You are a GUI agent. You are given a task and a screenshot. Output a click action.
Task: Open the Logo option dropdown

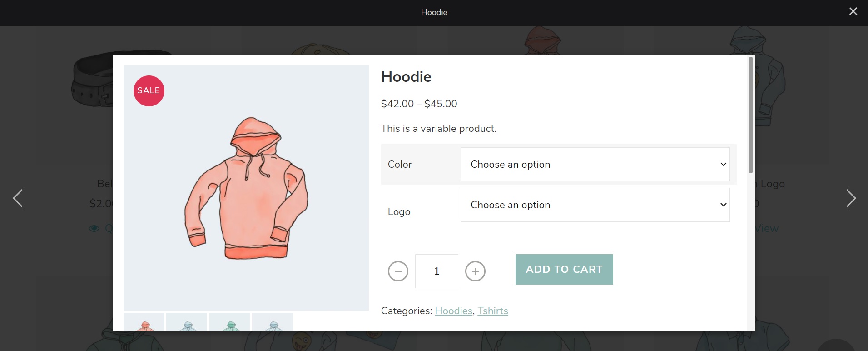(595, 205)
